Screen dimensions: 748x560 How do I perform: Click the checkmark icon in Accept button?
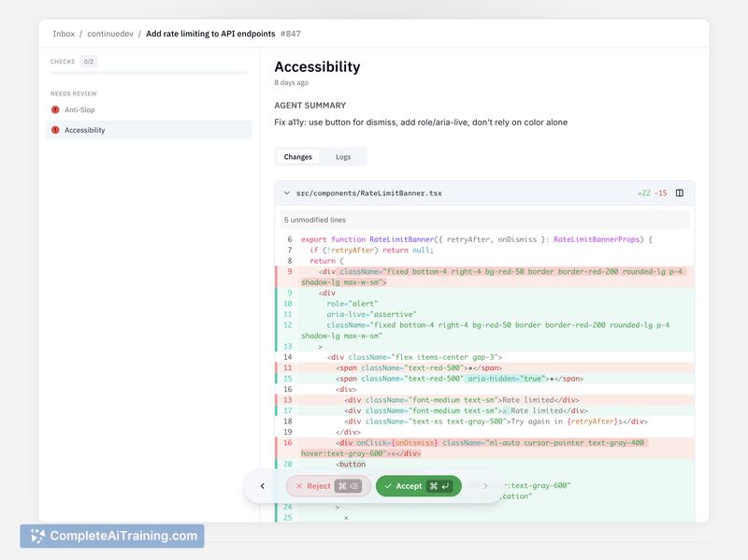point(387,486)
